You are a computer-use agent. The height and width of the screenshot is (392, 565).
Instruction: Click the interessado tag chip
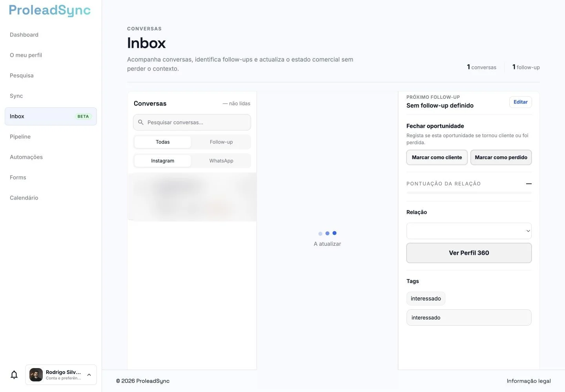(x=426, y=299)
